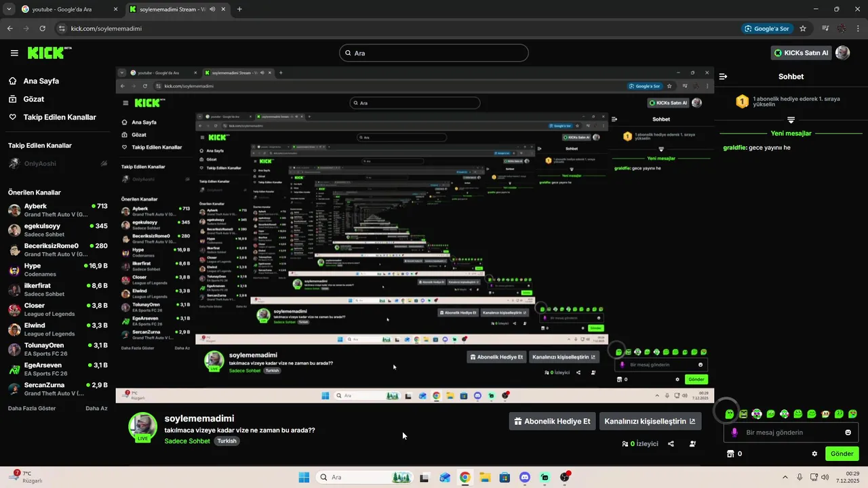Focus the Ara search box on Kick
This screenshot has width=868, height=488.
tap(434, 53)
